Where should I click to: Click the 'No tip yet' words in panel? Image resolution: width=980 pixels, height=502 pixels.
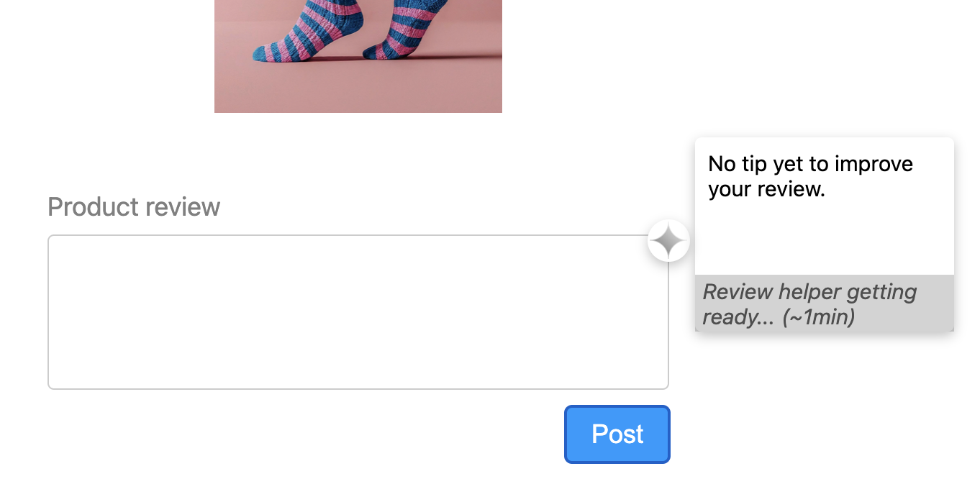(x=756, y=164)
